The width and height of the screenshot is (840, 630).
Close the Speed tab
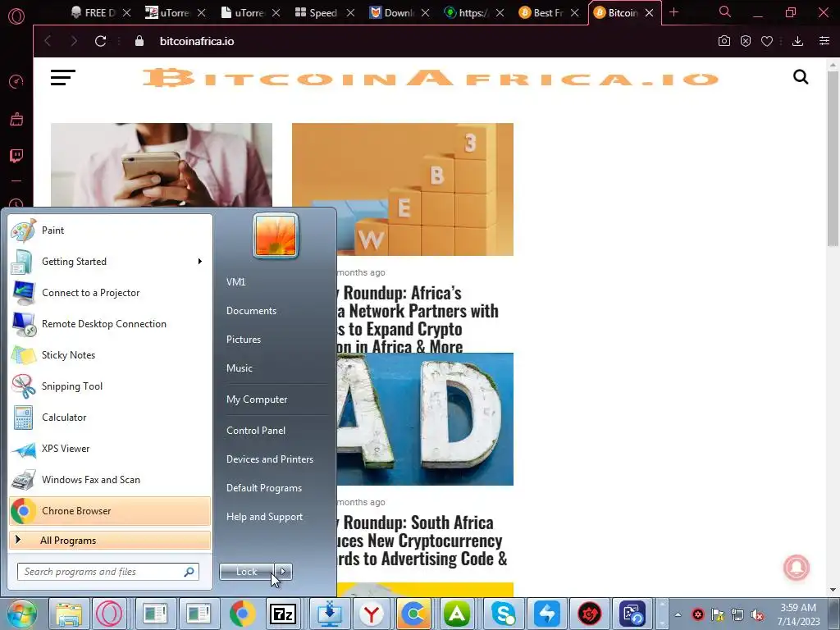[350, 13]
